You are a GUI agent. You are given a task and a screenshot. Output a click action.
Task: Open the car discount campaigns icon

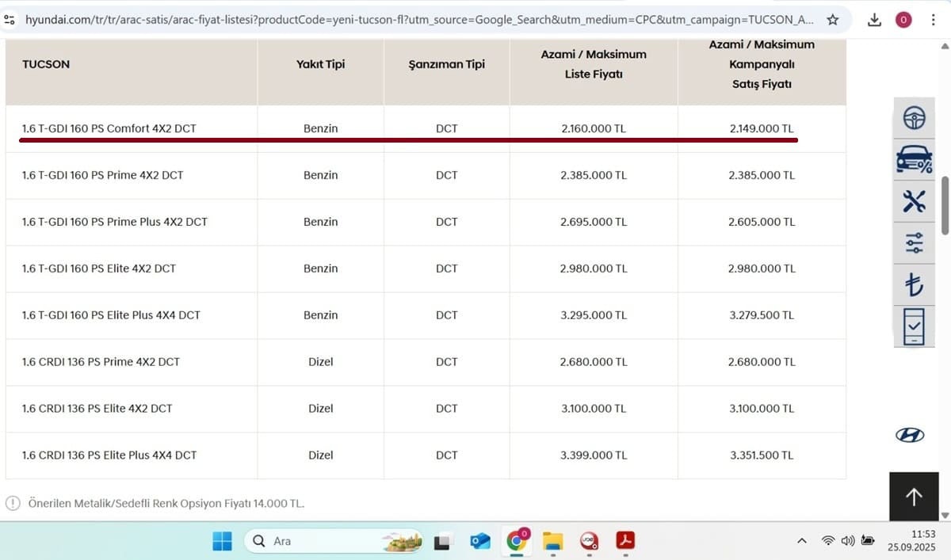point(914,159)
